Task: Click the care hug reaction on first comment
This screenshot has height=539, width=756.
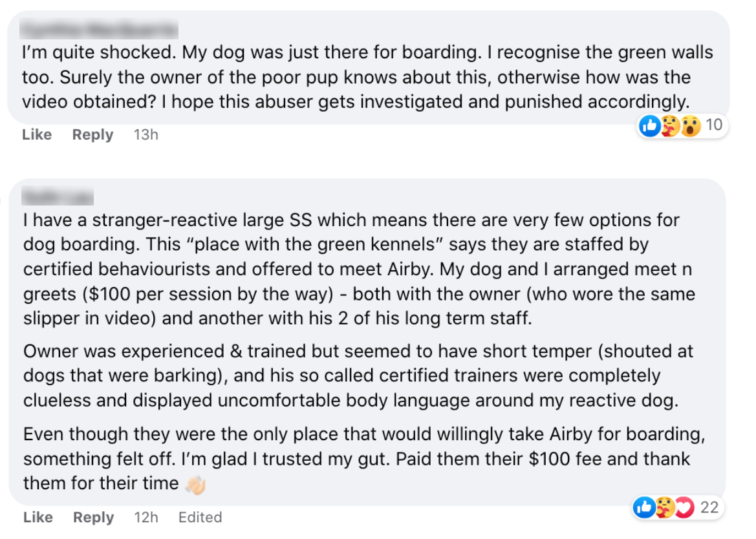Action: [670, 126]
